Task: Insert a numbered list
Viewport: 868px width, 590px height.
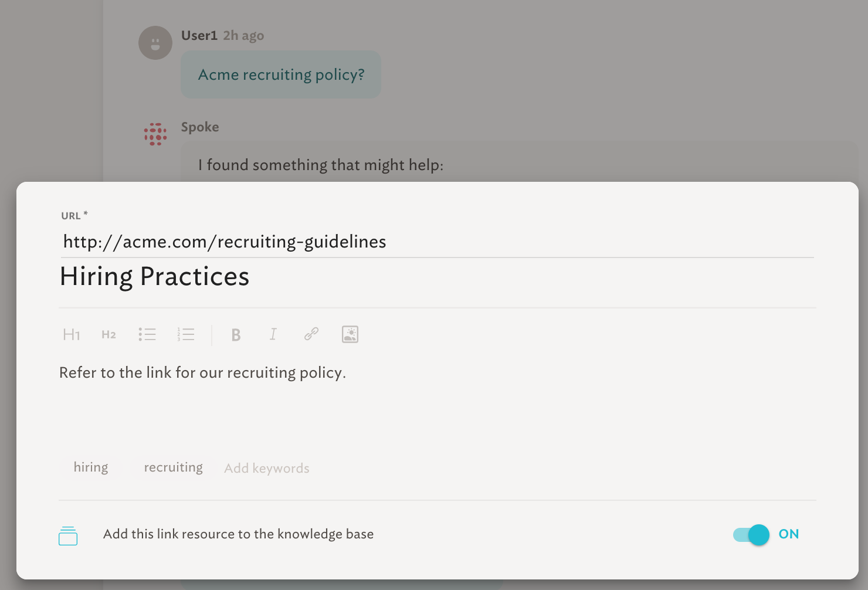Action: click(x=186, y=334)
